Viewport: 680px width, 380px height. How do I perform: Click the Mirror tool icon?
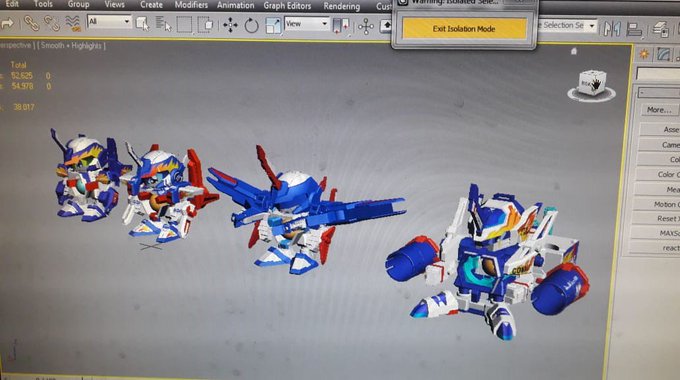pyautogui.click(x=612, y=29)
